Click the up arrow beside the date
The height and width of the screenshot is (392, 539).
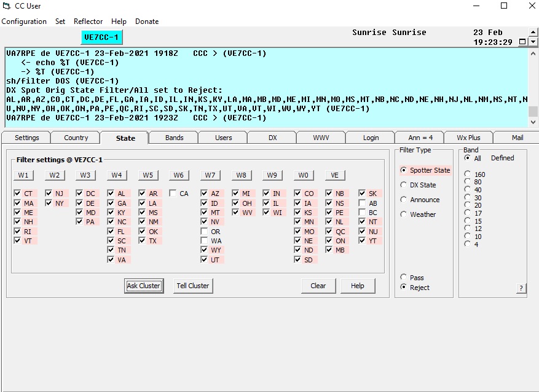(533, 33)
